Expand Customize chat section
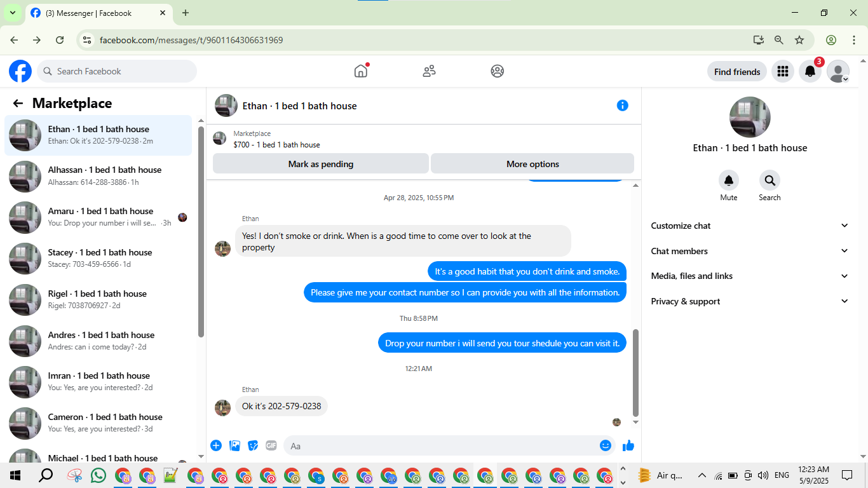This screenshot has height=488, width=868. pos(750,226)
